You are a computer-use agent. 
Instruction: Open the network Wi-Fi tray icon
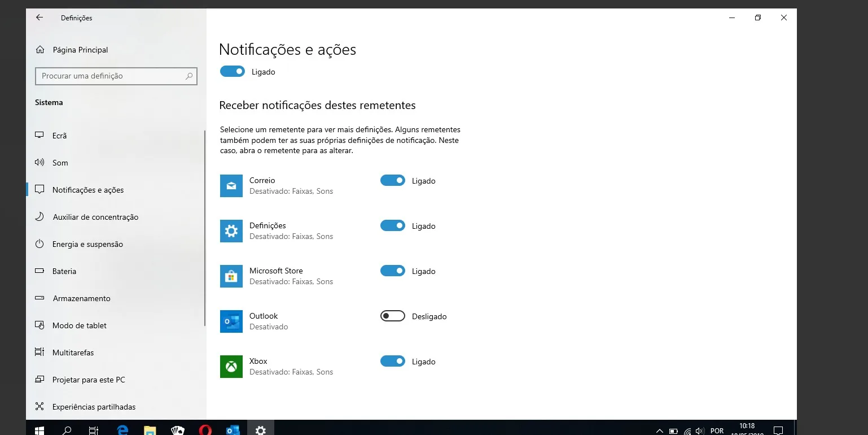click(x=687, y=431)
